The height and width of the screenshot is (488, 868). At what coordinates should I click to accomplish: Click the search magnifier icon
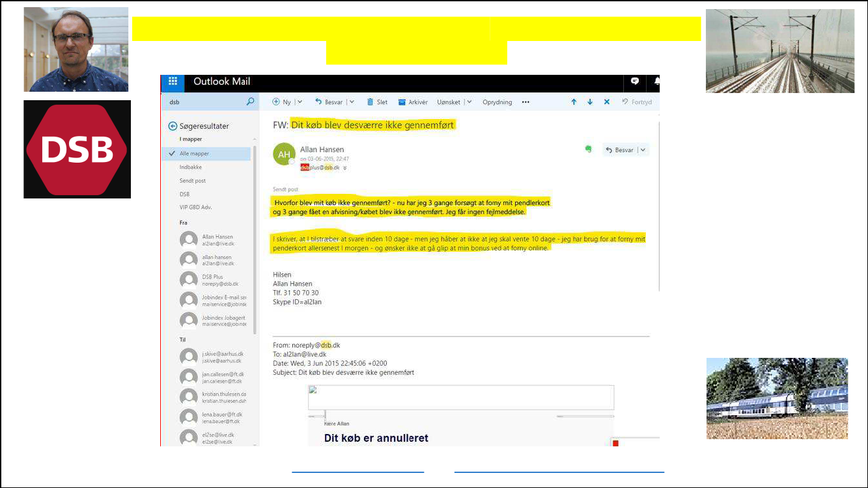click(x=250, y=102)
